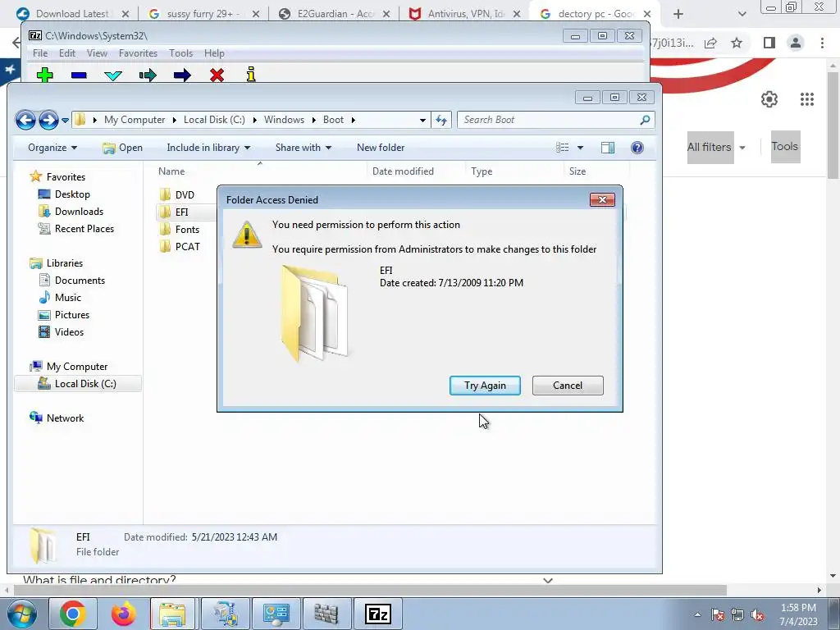Close the Folder Access Denied dialog
Viewport: 840px width, 630px height.
click(602, 200)
